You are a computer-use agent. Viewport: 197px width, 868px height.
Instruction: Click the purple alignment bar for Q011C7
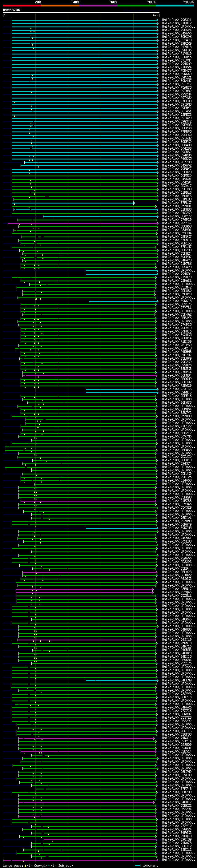click(x=83, y=223)
